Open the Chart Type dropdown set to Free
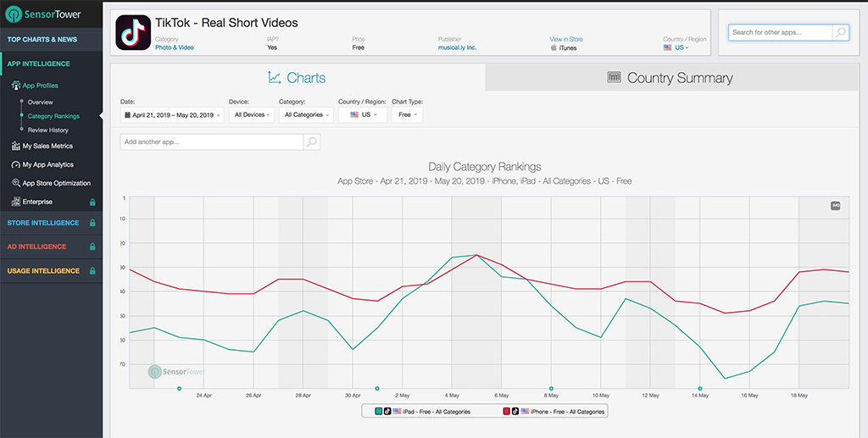The width and height of the screenshot is (868, 438). 406,114
